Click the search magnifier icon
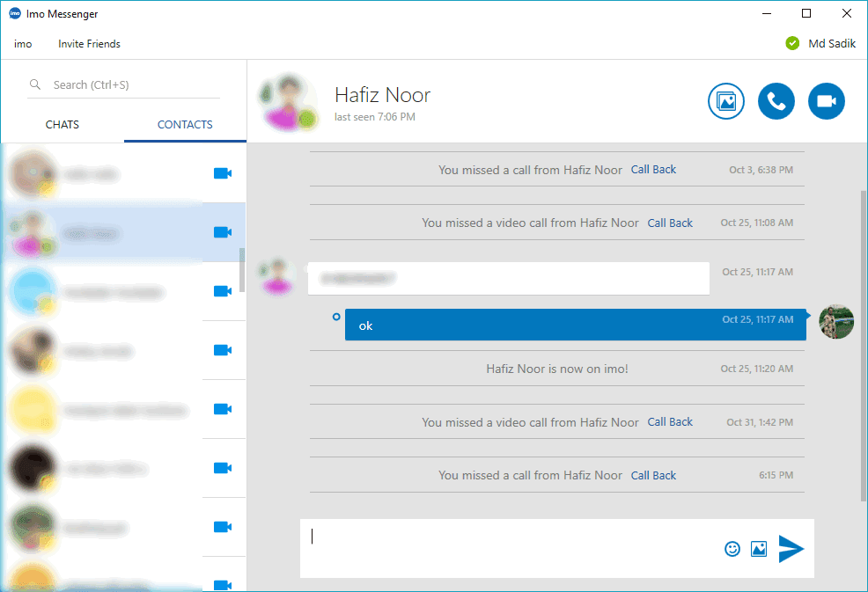This screenshot has height=592, width=868. point(35,84)
